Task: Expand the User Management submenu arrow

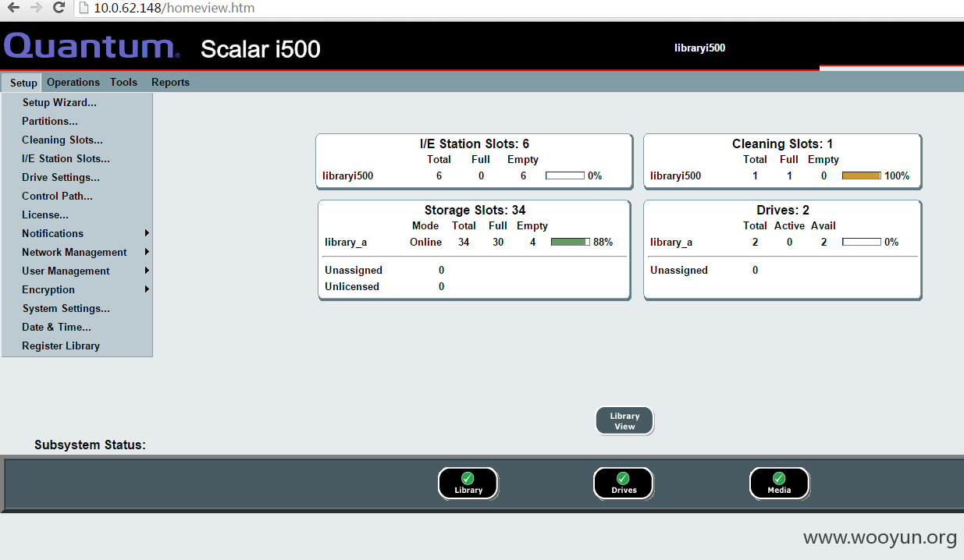Action: [x=147, y=271]
